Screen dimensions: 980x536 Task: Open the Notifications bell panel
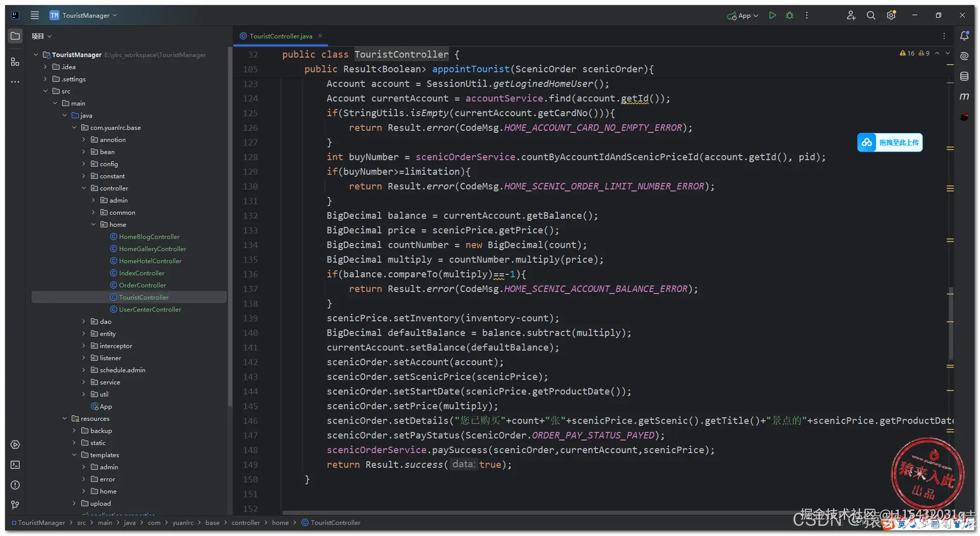(x=964, y=36)
